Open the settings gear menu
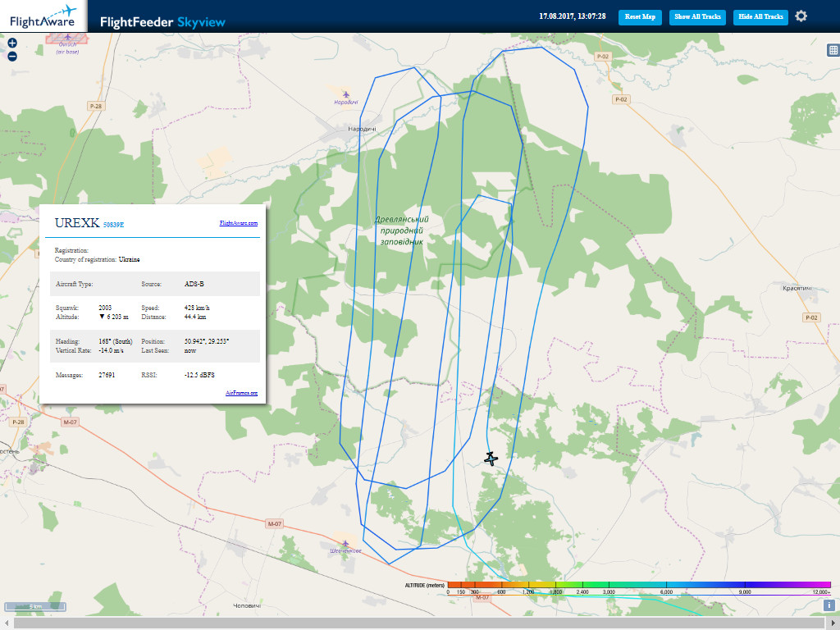Viewport: 840px width, 630px height. (x=801, y=16)
